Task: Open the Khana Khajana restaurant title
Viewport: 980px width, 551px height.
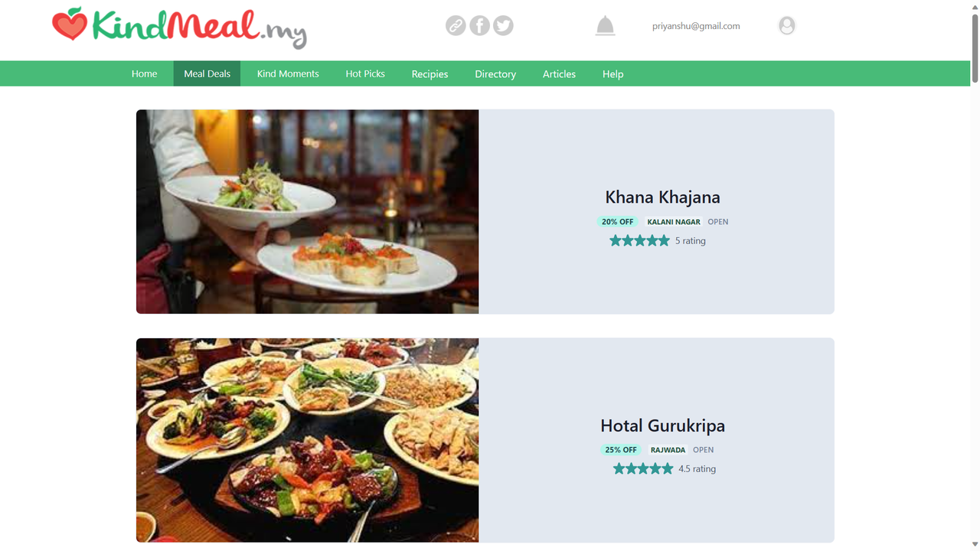Action: (662, 197)
